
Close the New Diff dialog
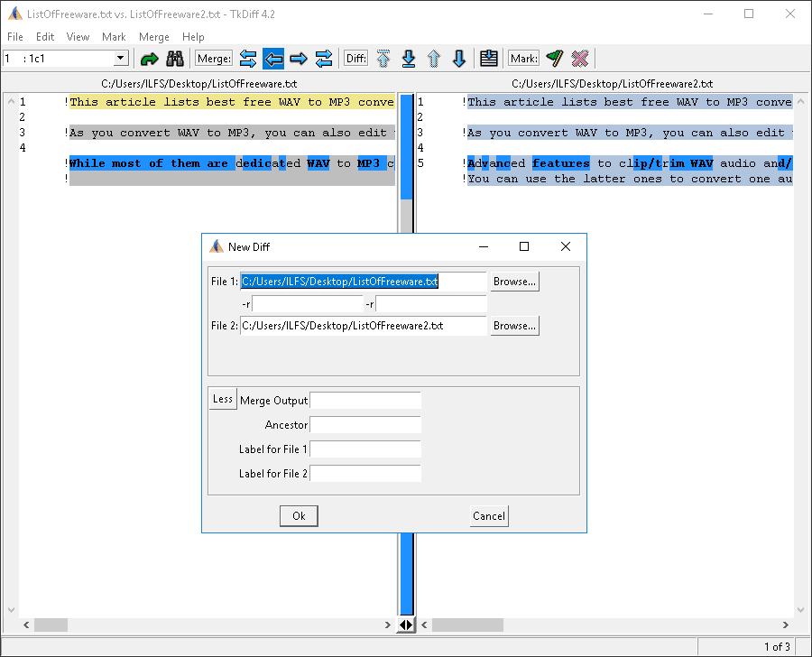pyautogui.click(x=566, y=246)
